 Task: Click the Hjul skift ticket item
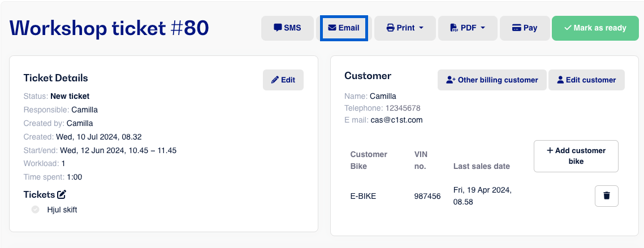pos(62,210)
